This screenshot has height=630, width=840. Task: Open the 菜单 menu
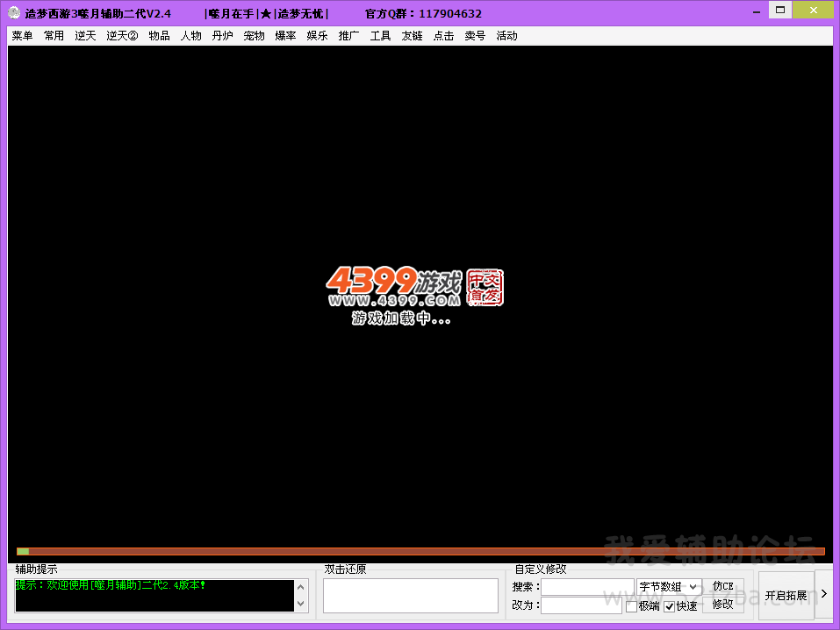tap(23, 36)
